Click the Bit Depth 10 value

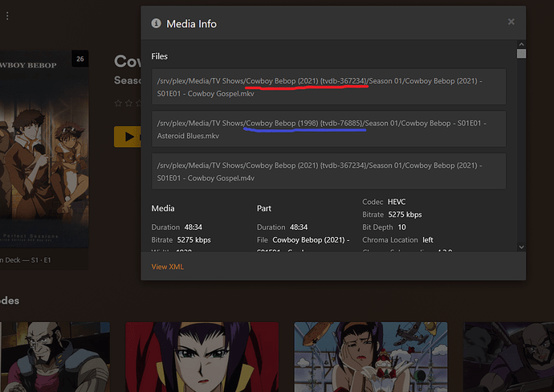(x=401, y=227)
